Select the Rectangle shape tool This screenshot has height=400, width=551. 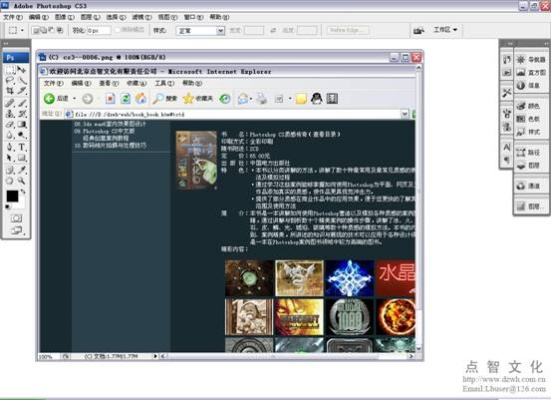pos(22,158)
